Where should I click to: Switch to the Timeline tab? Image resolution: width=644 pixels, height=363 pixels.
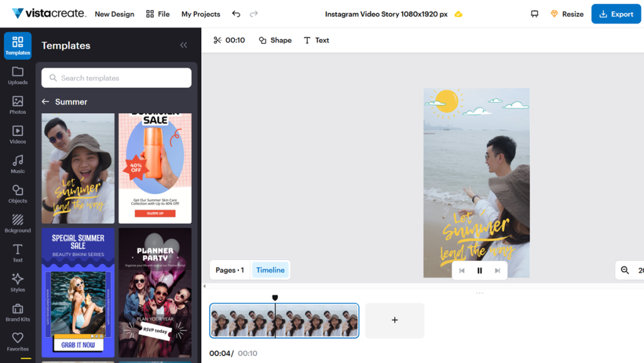click(x=270, y=270)
